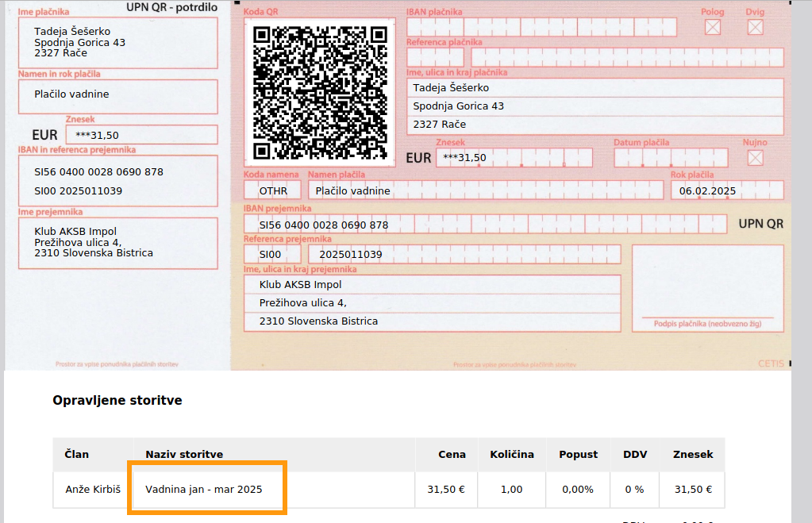The width and height of the screenshot is (812, 523).
Task: Click the Rok plačila date field
Action: [726, 190]
